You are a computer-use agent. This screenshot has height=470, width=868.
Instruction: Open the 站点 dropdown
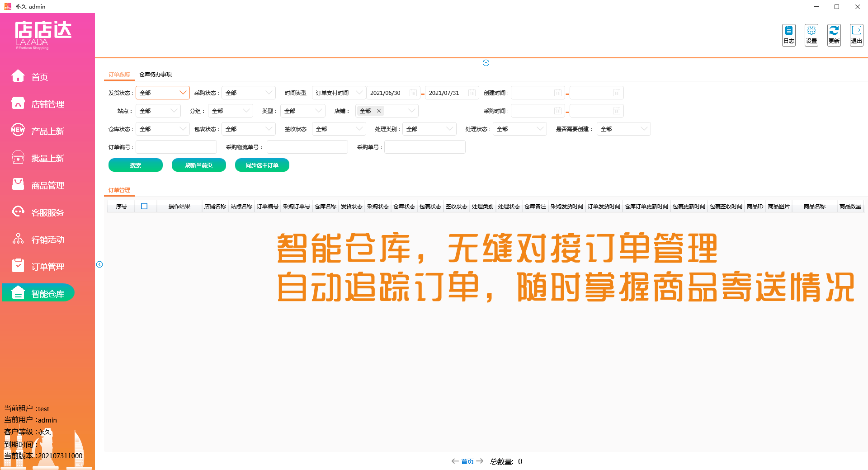tap(158, 111)
